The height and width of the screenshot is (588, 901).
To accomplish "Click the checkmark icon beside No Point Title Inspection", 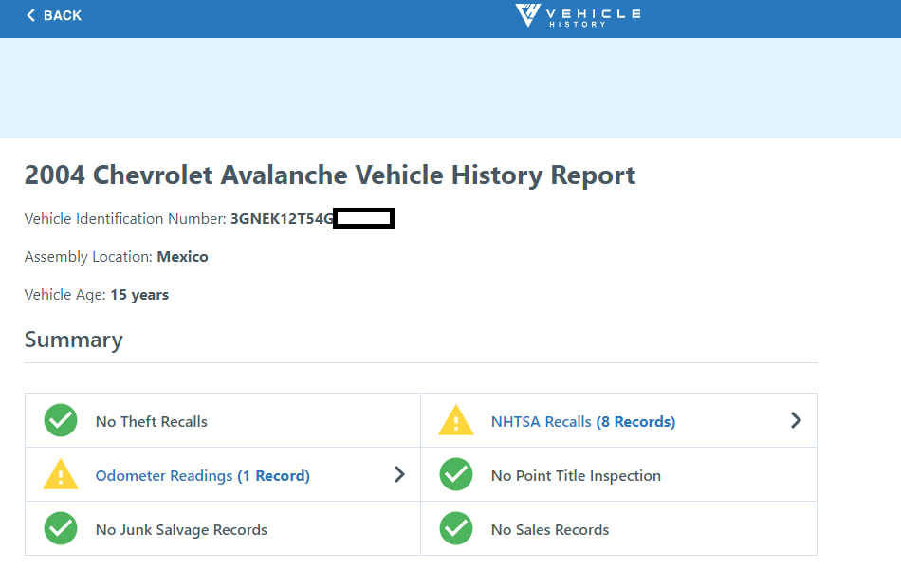I will tap(456, 474).
